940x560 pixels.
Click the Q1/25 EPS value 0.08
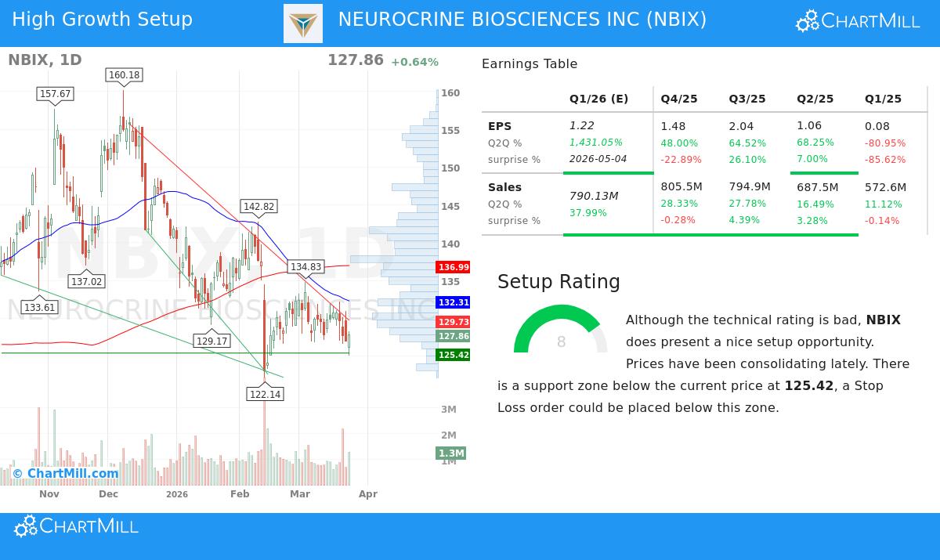[877, 126]
